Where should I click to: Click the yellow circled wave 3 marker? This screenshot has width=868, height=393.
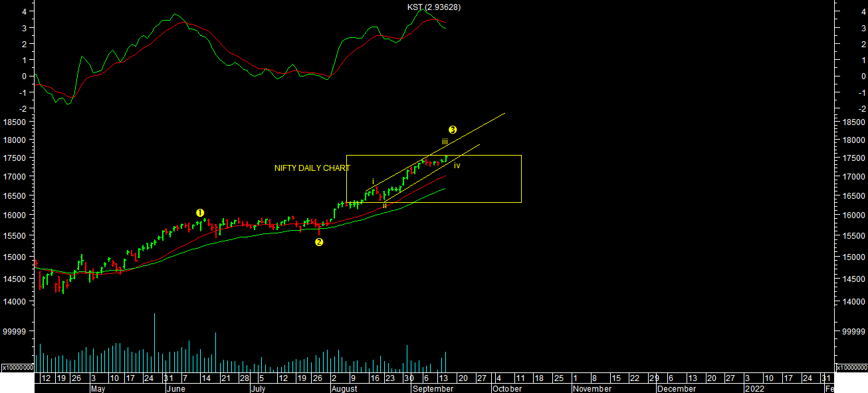pyautogui.click(x=453, y=130)
